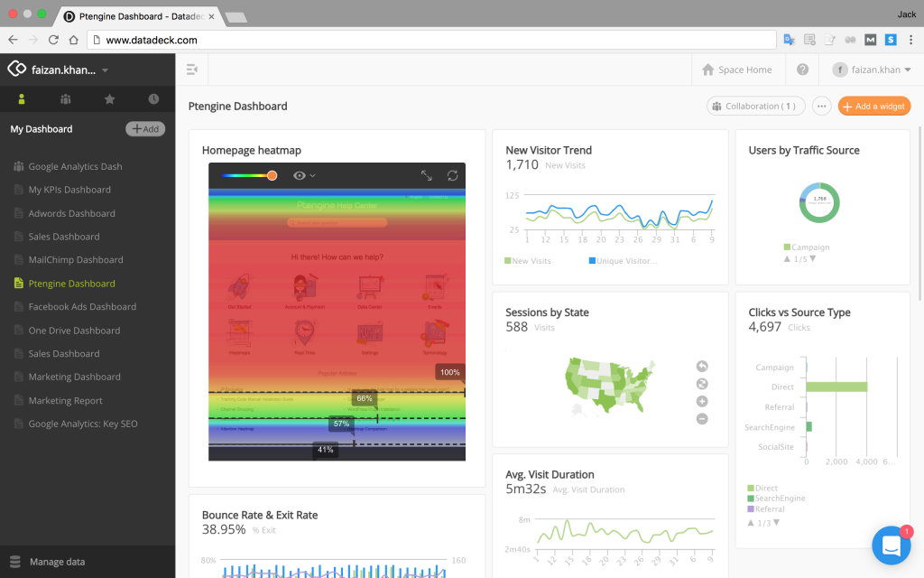Click the Add a widget button

point(873,106)
